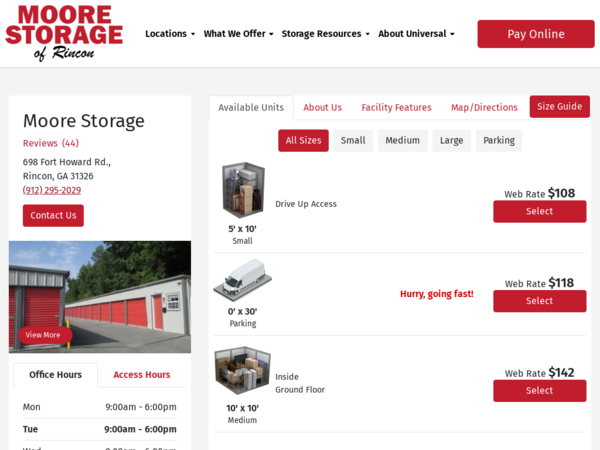Select the $118 parking unit
This screenshot has width=600, height=450.
tap(540, 301)
